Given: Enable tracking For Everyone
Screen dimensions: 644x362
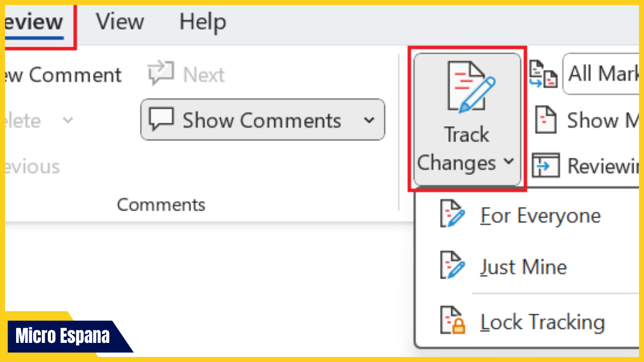Looking at the screenshot, I should pos(540,215).
